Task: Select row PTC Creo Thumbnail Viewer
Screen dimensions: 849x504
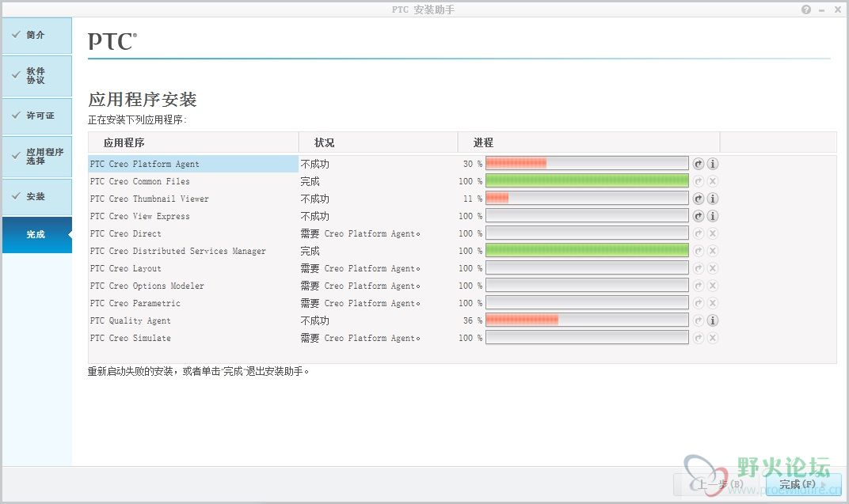Action: [x=193, y=199]
